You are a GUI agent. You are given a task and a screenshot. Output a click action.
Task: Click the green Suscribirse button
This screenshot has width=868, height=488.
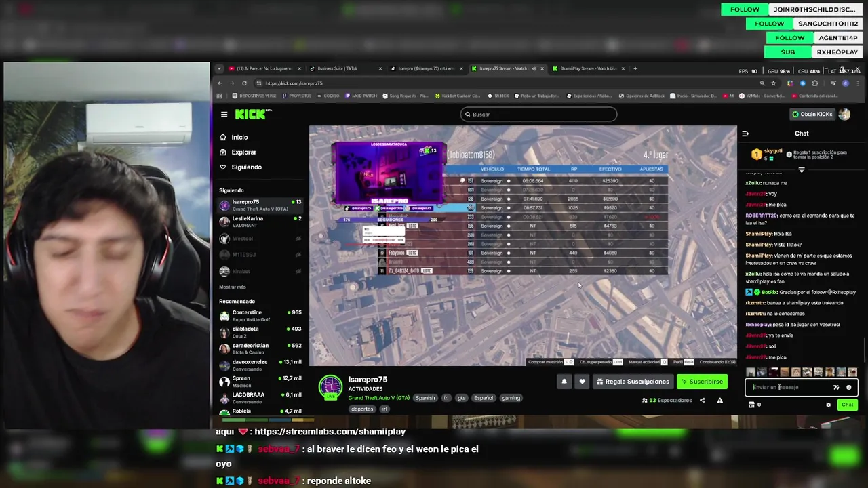point(702,382)
